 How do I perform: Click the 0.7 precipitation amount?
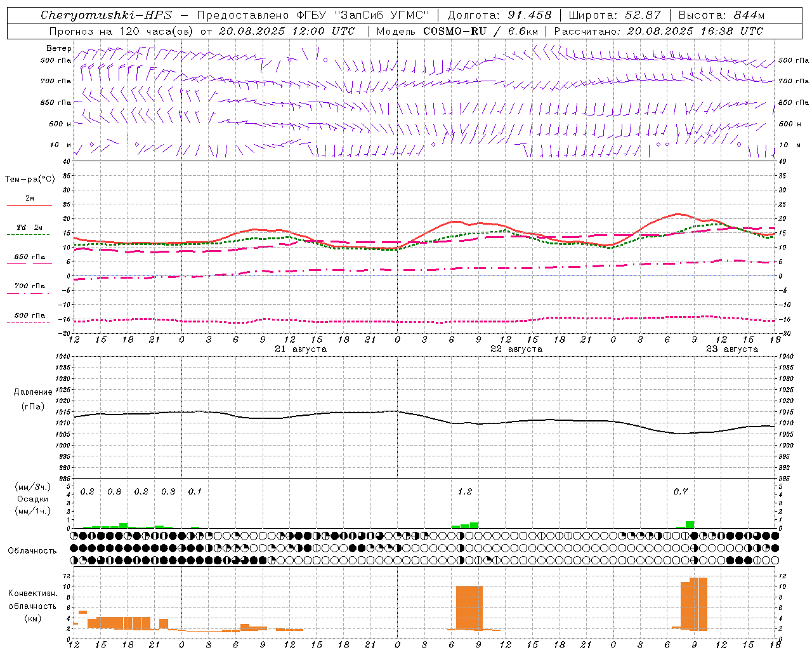[681, 492]
